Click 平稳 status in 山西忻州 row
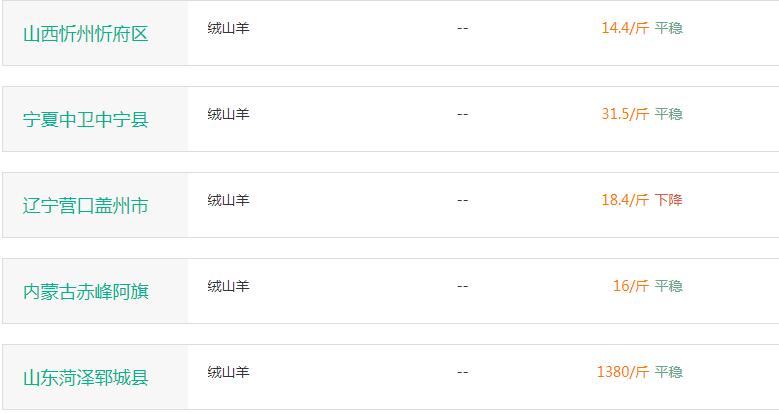This screenshot has width=779, height=413. tap(668, 28)
